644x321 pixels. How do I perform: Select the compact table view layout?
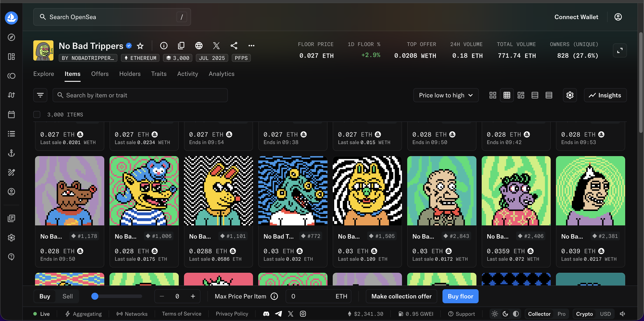point(549,95)
